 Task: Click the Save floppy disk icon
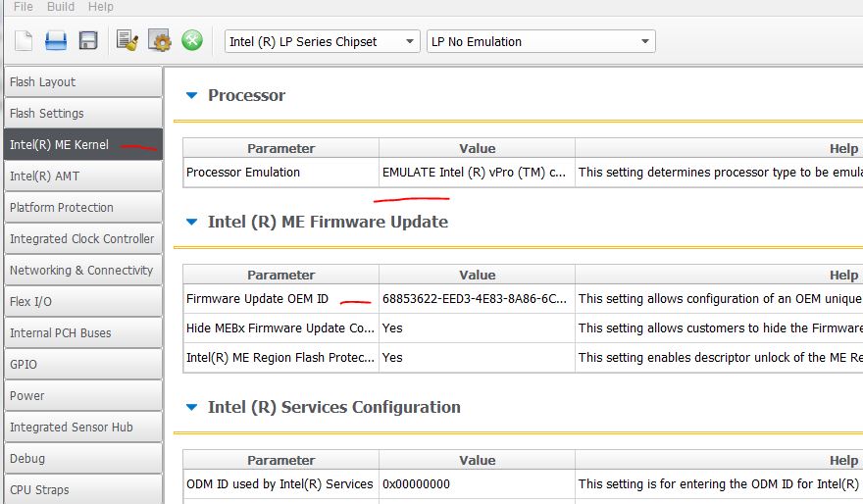click(x=88, y=40)
